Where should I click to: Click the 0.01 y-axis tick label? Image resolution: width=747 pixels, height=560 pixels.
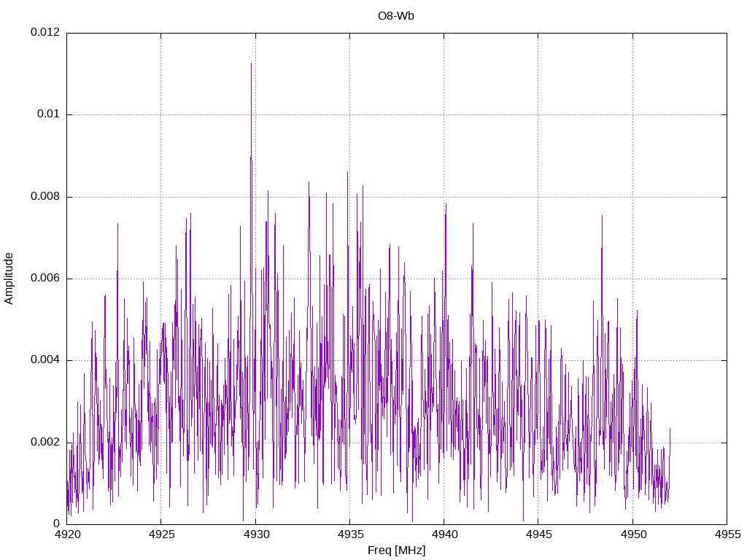[x=49, y=114]
